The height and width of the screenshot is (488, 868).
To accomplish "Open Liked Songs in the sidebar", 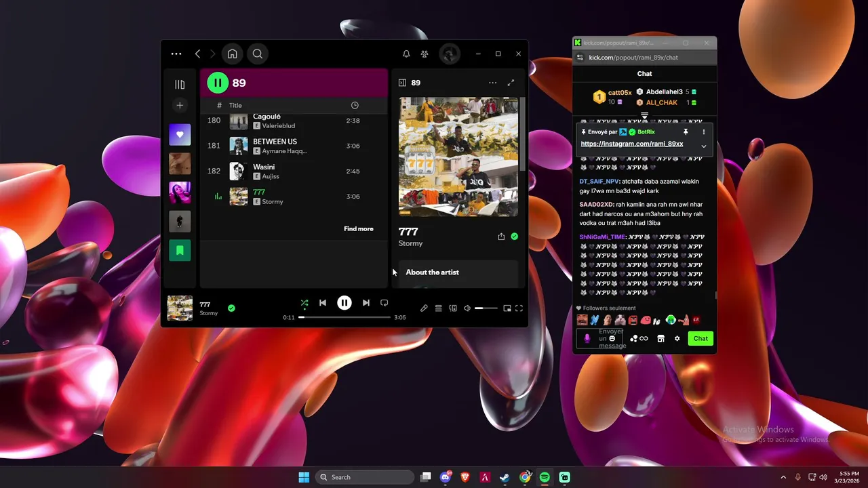I will pyautogui.click(x=180, y=134).
